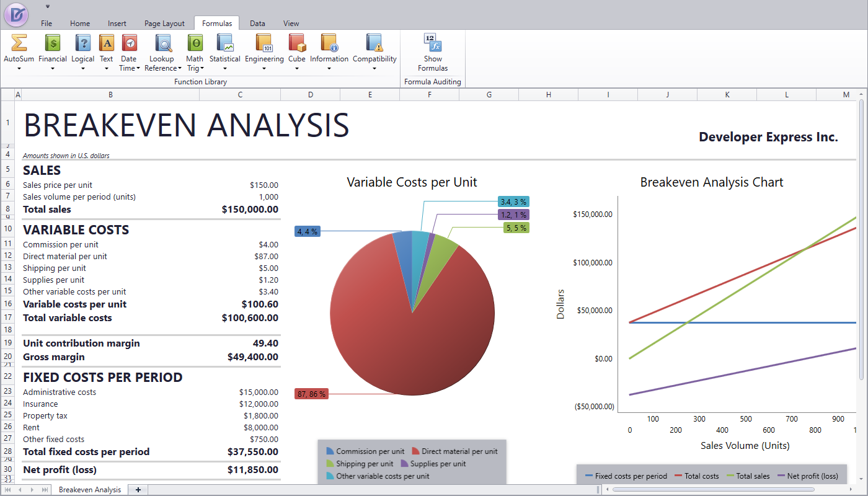Viewport: 868px width, 496px height.
Task: Expand the Math Trig dropdown arrow
Action: [x=202, y=69]
